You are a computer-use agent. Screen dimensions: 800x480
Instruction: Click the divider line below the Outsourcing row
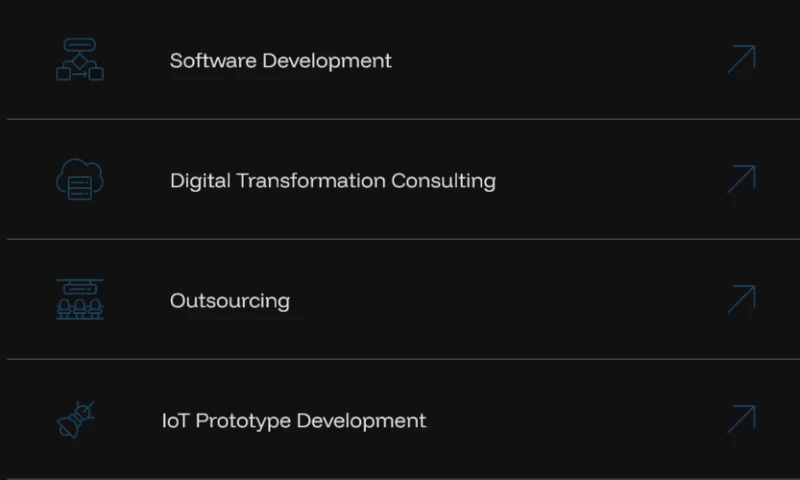tap(400, 359)
